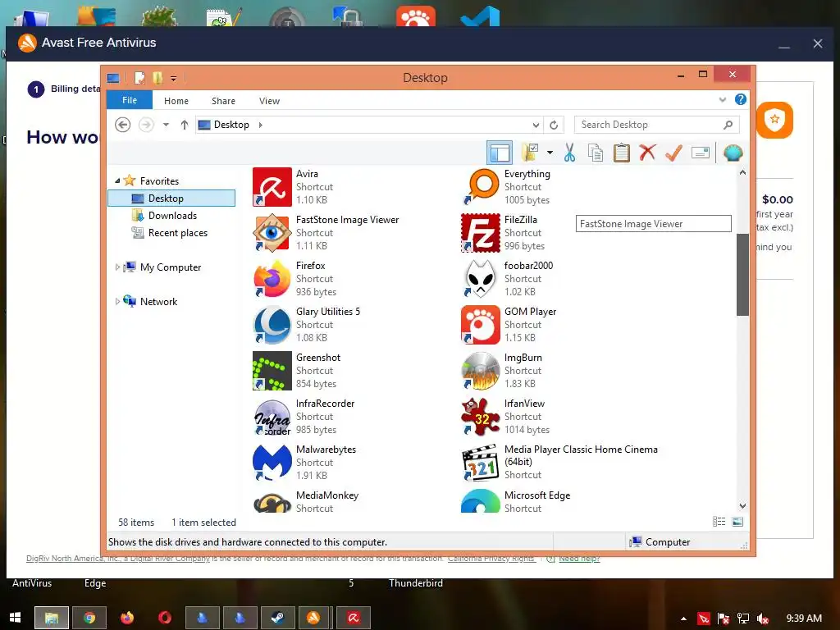The height and width of the screenshot is (630, 840).
Task: Select the Avira shortcut icon
Action: (x=272, y=187)
